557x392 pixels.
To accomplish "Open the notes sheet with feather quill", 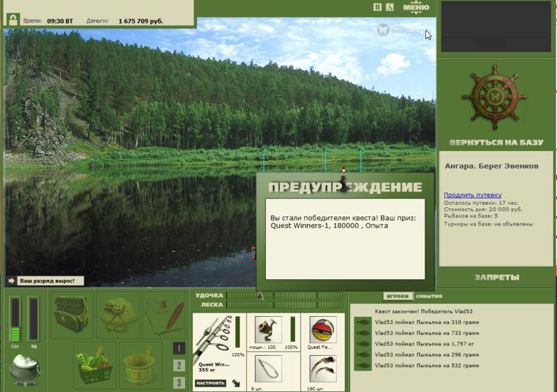I will click(x=164, y=314).
